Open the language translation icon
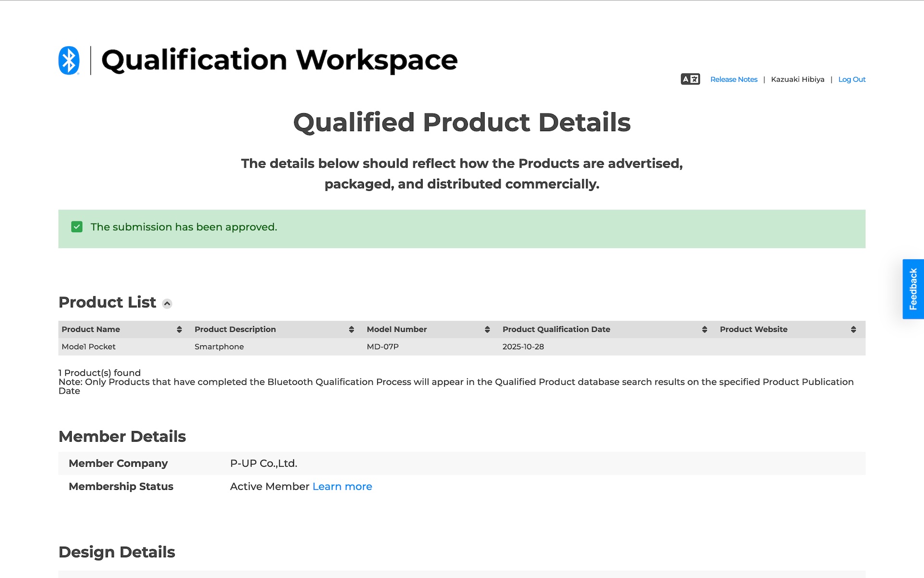The height and width of the screenshot is (578, 924). pyautogui.click(x=690, y=79)
